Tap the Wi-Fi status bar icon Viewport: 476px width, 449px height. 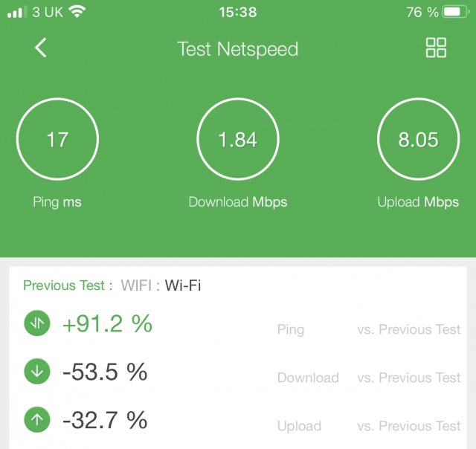pos(77,12)
